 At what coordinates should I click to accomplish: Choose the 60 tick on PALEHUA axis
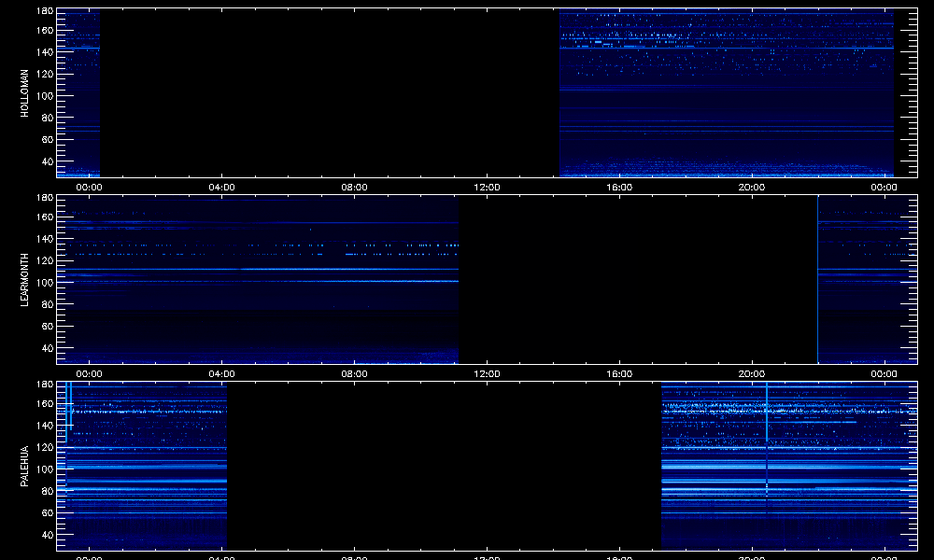[48, 513]
